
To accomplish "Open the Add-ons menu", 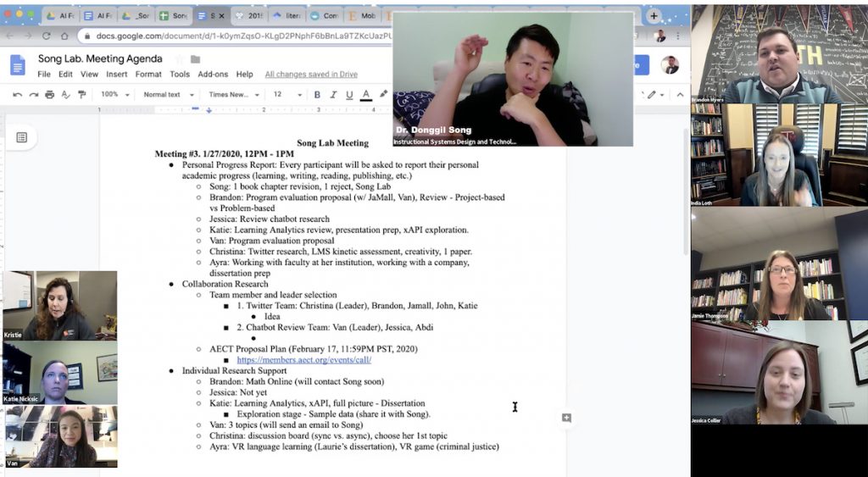I will 212,75.
